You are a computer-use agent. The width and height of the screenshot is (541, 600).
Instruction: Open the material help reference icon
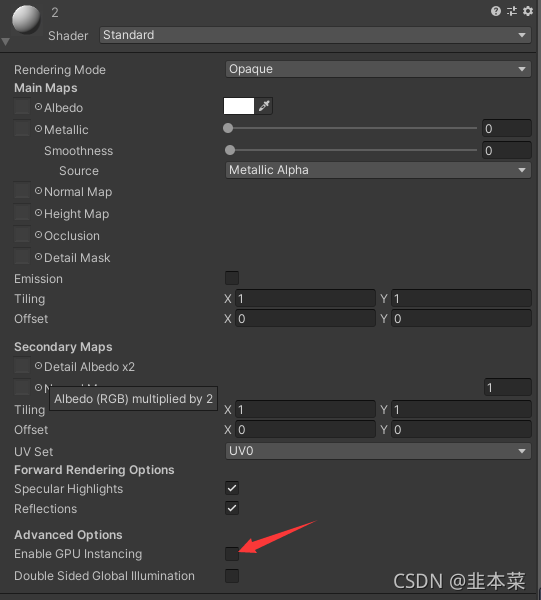(x=495, y=11)
